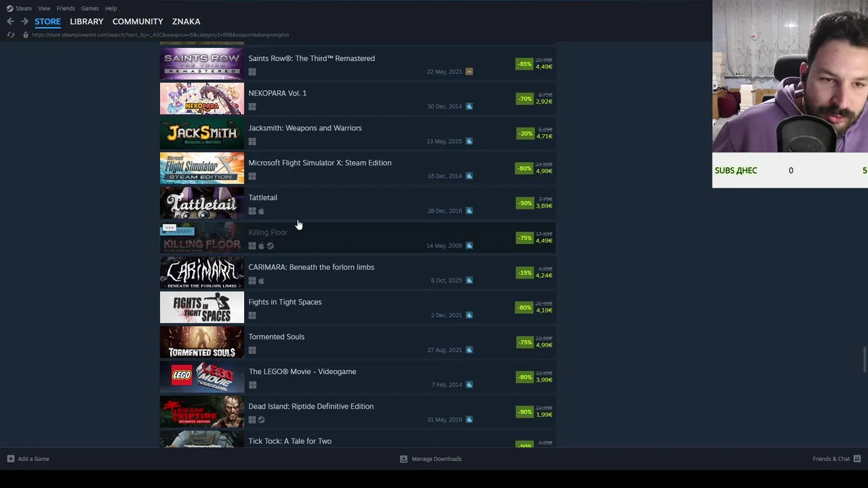Open The LEGO Movie Videogame thumbnail

click(x=202, y=378)
